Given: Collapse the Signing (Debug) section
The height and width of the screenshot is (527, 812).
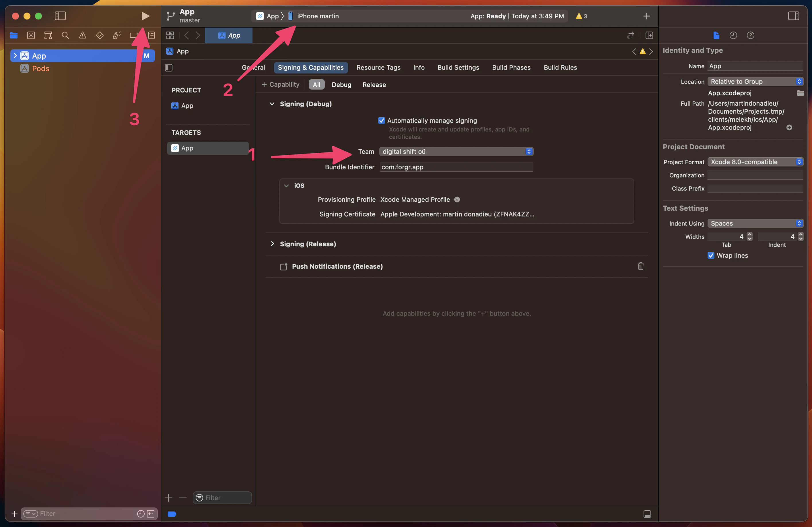Looking at the screenshot, I should (272, 104).
